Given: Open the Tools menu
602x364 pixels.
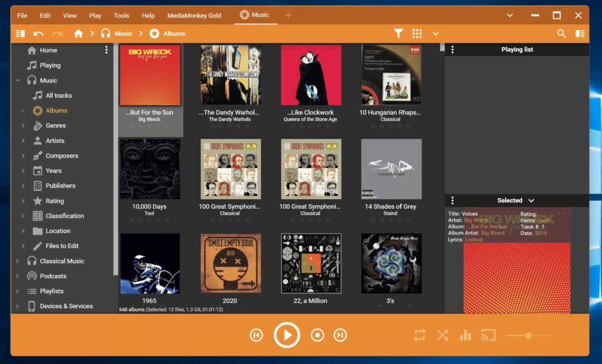Looking at the screenshot, I should (x=122, y=15).
